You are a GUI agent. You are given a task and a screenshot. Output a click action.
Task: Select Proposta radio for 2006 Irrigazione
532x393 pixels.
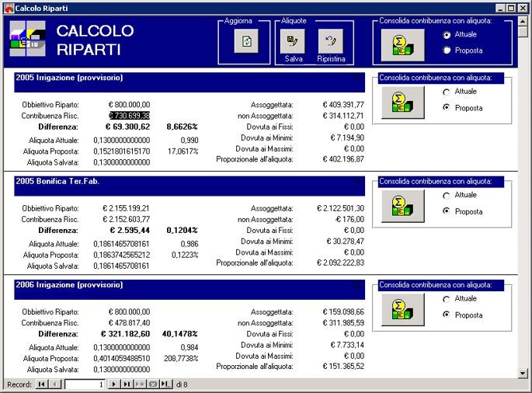[447, 315]
